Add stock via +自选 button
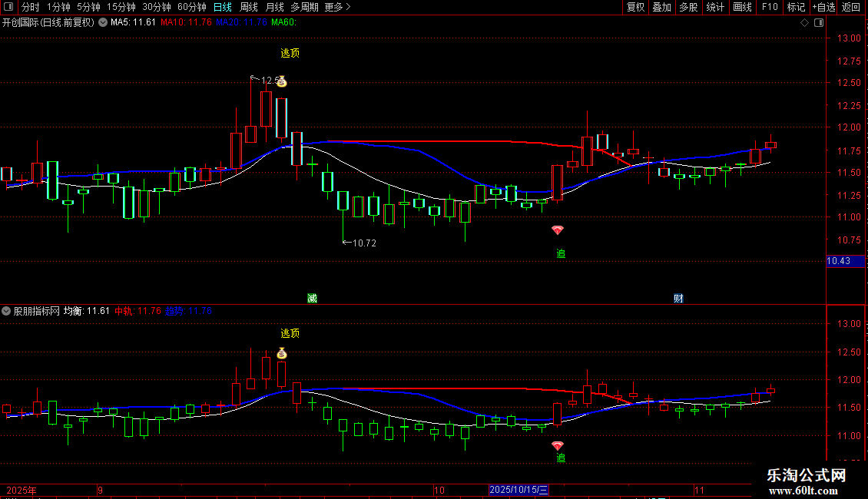Screen dimensions: 868x499 coord(823,7)
